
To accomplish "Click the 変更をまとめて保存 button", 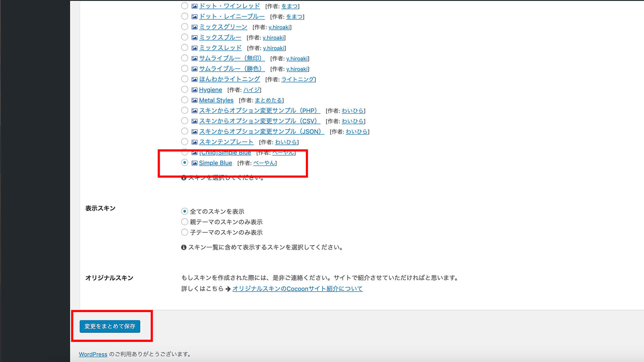I will (x=110, y=326).
